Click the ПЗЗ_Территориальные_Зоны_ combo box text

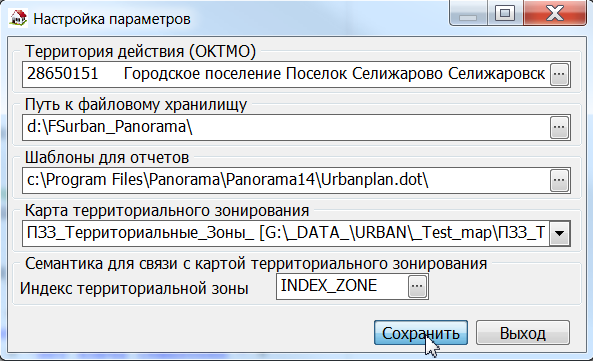[286, 233]
